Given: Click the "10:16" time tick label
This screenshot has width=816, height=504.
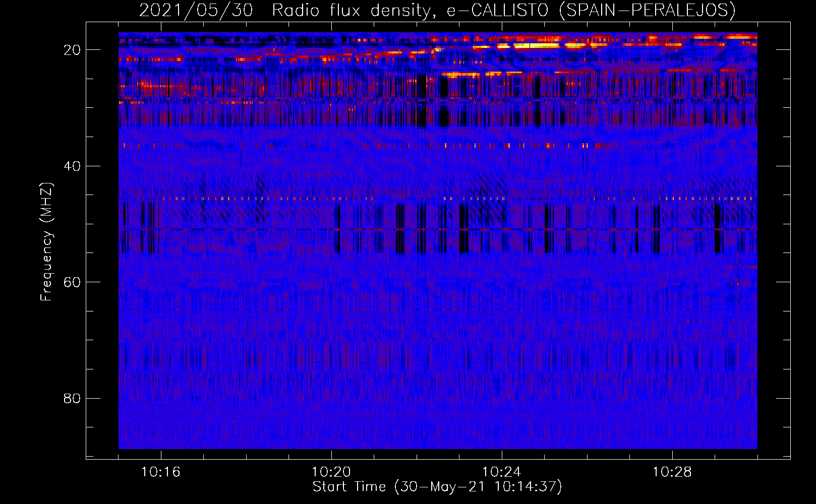Looking at the screenshot, I should tap(161, 472).
